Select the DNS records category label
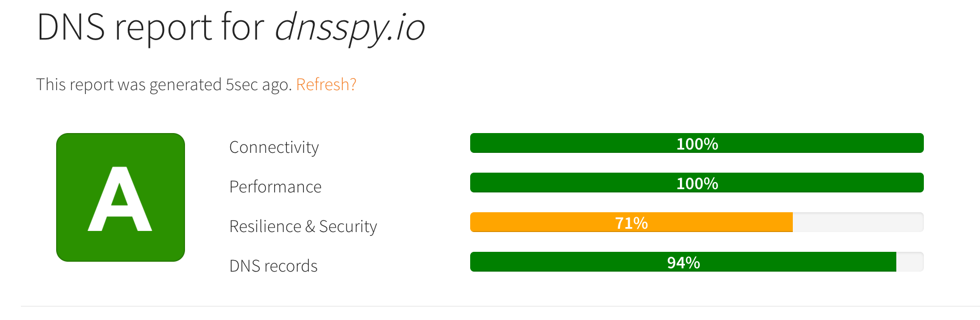Image resolution: width=980 pixels, height=320 pixels. 273,266
